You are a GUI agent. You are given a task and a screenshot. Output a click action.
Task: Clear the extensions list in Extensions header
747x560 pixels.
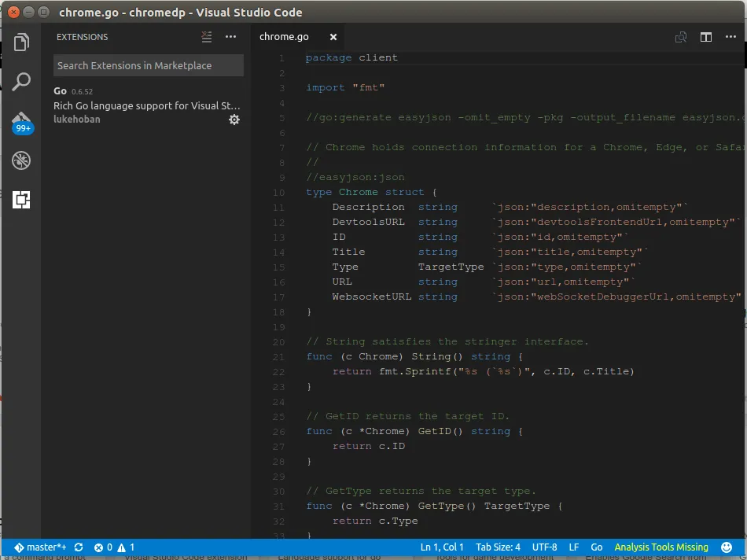coord(206,37)
